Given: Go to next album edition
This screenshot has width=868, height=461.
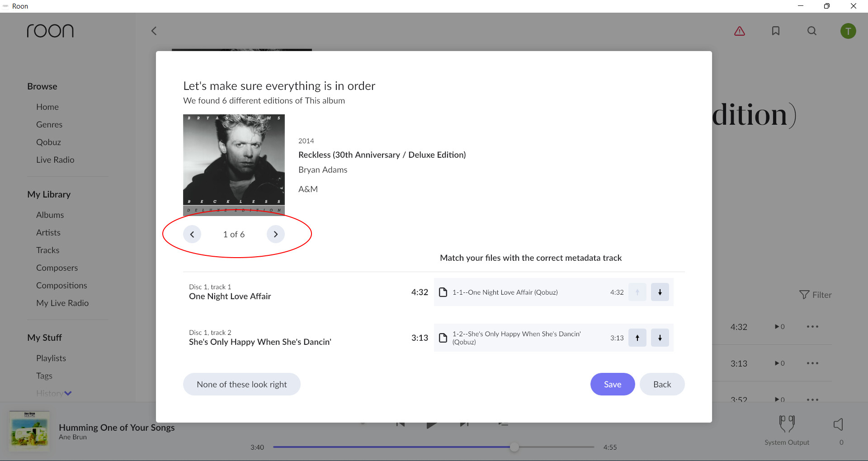Looking at the screenshot, I should [x=276, y=234].
